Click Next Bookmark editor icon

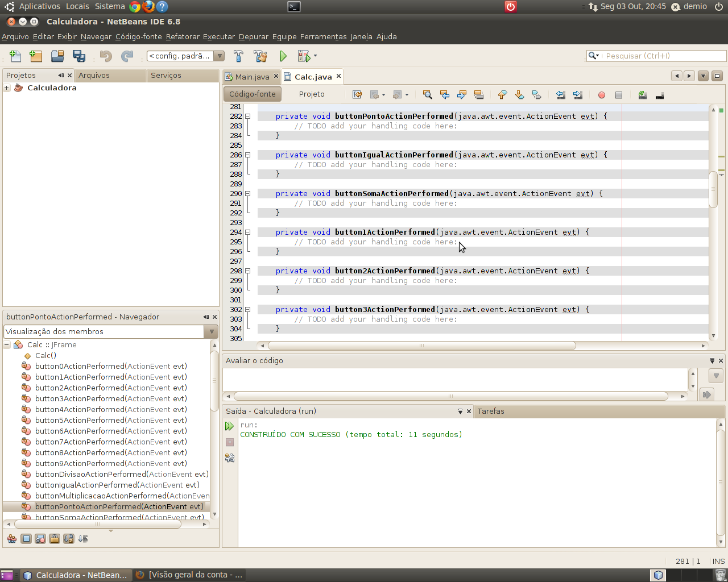point(519,95)
